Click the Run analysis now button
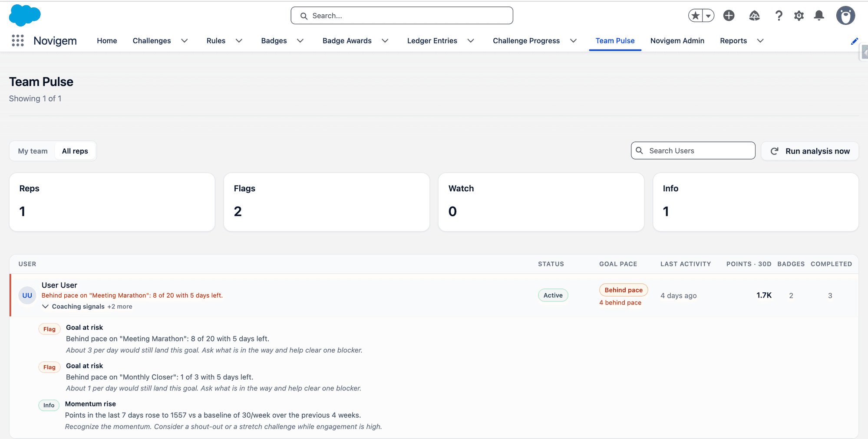Screen dimensions: 868x439 810,151
